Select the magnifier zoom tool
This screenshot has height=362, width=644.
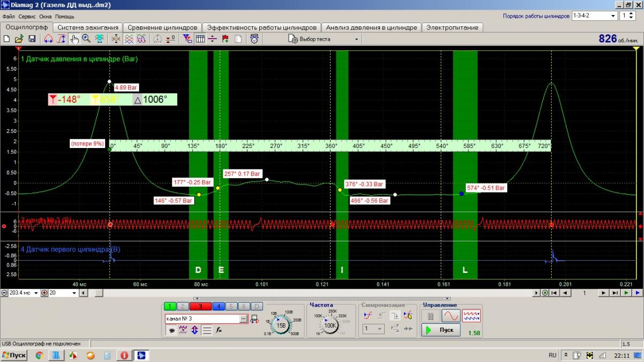point(86,39)
